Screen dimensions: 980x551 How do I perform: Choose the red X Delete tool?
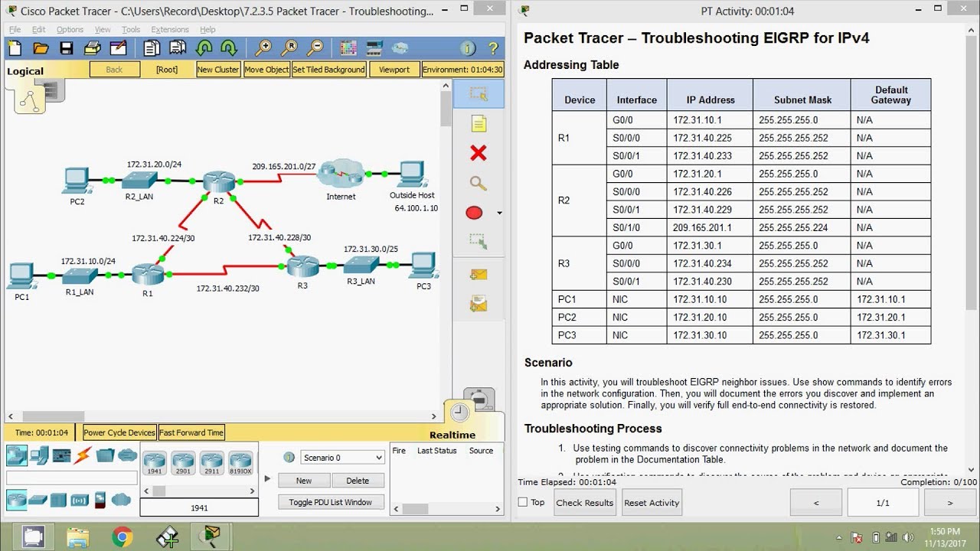(x=479, y=154)
